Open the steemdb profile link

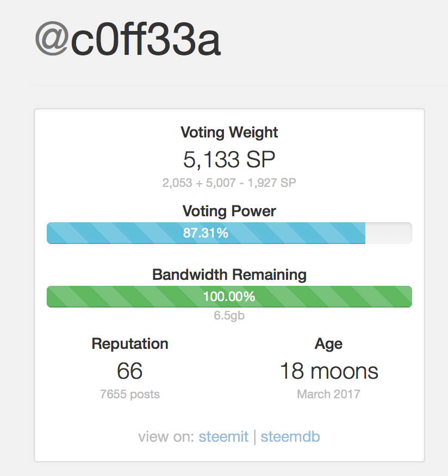click(x=290, y=436)
